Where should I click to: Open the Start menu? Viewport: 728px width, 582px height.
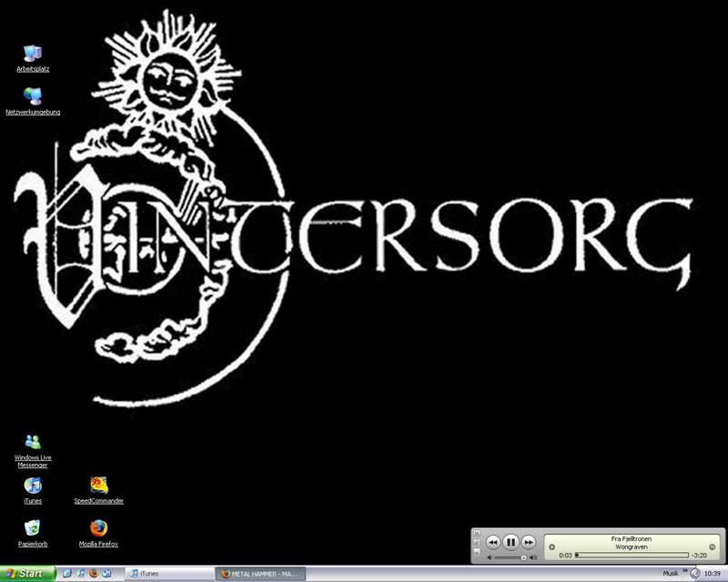pyautogui.click(x=27, y=574)
